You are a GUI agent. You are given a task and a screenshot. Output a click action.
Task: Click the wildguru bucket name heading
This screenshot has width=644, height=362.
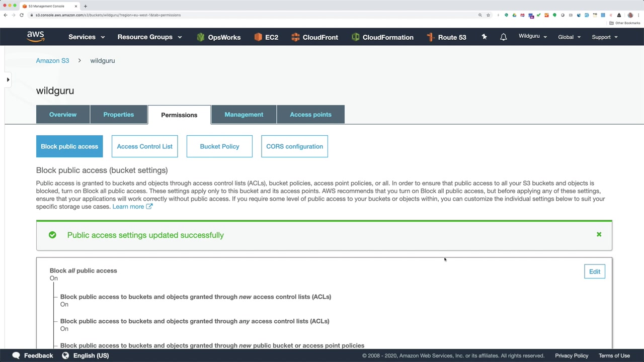coord(55,90)
